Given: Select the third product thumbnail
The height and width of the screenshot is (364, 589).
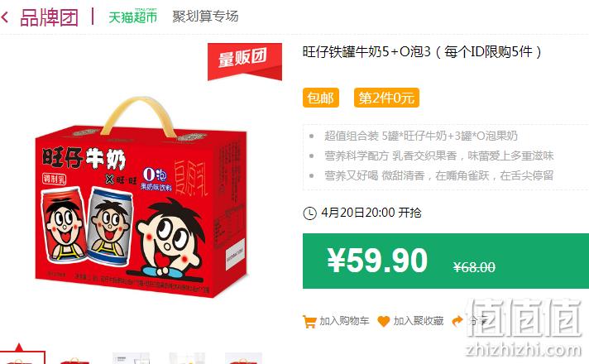Looking at the screenshot, I should pyautogui.click(x=131, y=358).
